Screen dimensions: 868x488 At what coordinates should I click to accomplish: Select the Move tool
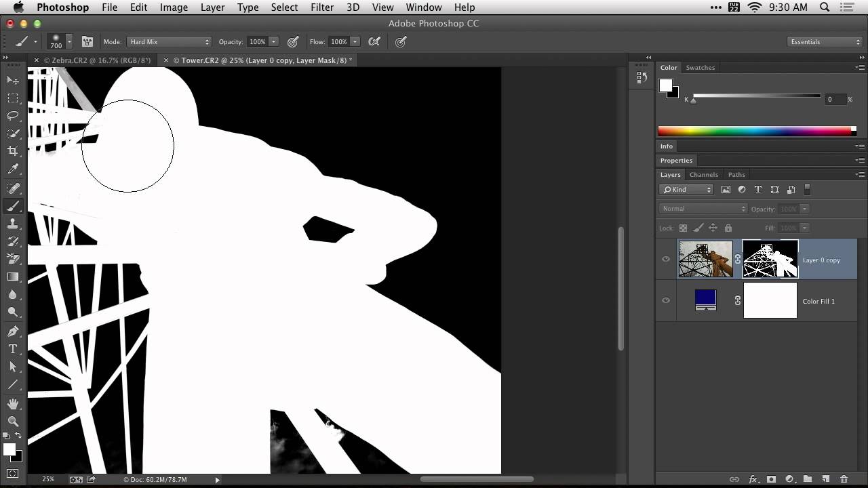coord(13,80)
